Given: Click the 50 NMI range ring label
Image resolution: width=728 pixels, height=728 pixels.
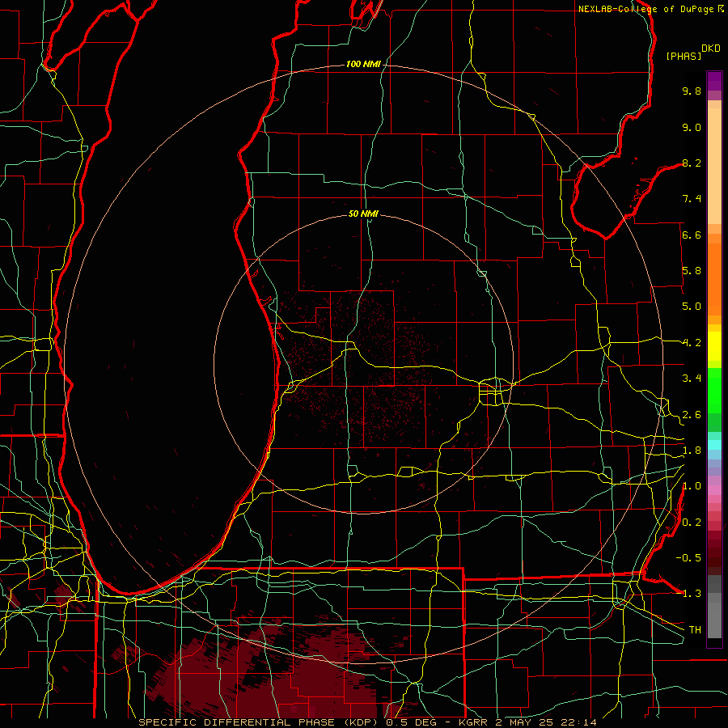Looking at the screenshot, I should [x=363, y=214].
